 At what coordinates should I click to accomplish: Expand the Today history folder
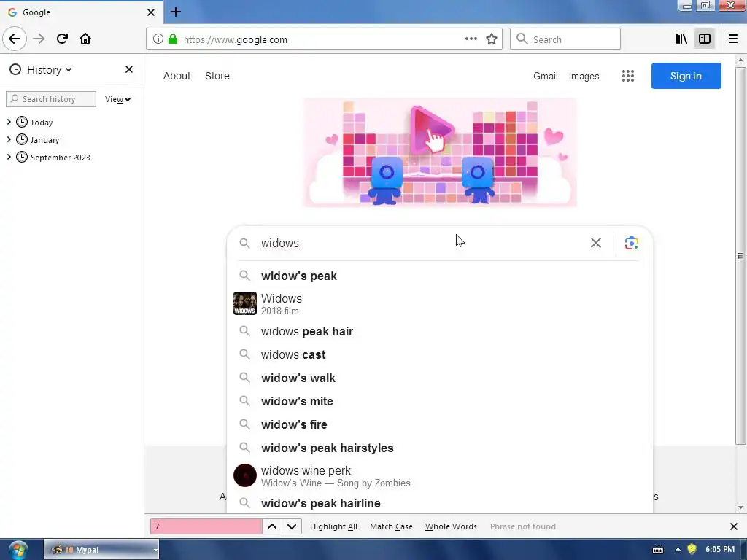point(9,122)
